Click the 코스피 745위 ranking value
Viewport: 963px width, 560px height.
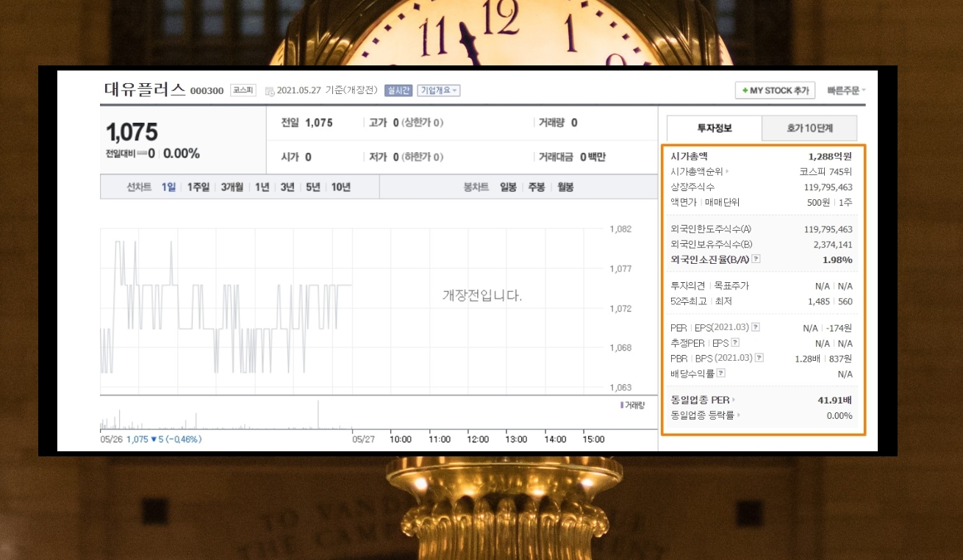pos(826,172)
